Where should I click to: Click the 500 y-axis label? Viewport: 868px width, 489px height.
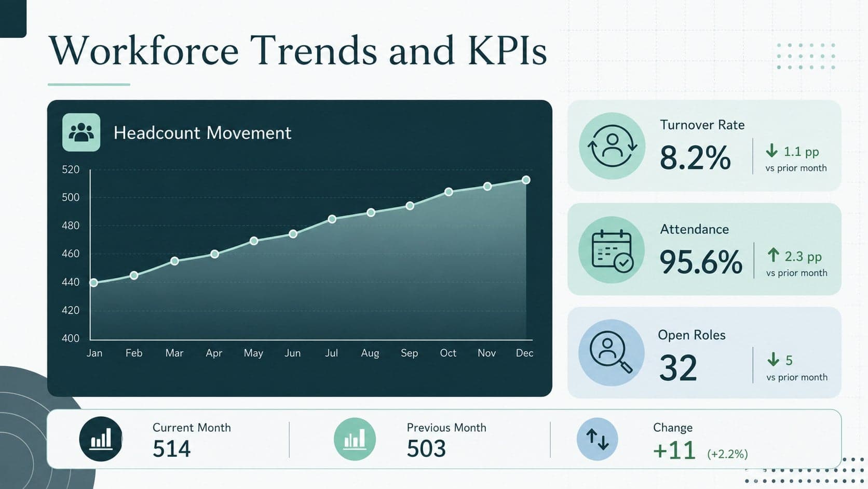(71, 197)
